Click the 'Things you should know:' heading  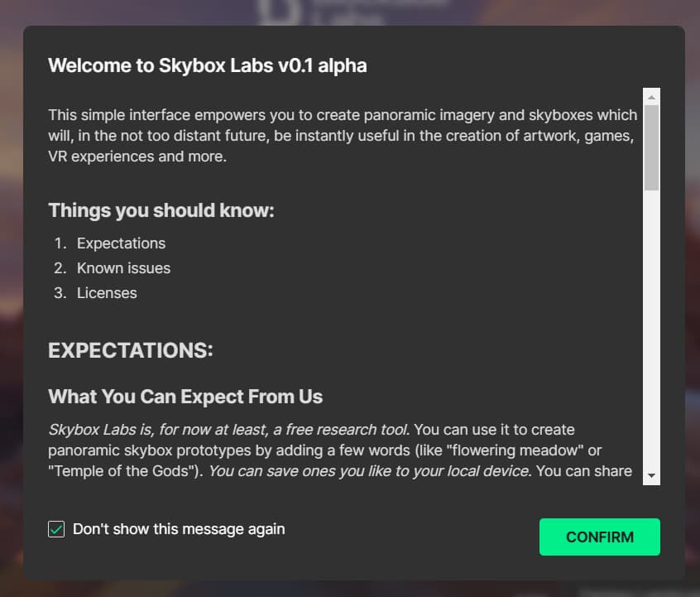pos(161,210)
